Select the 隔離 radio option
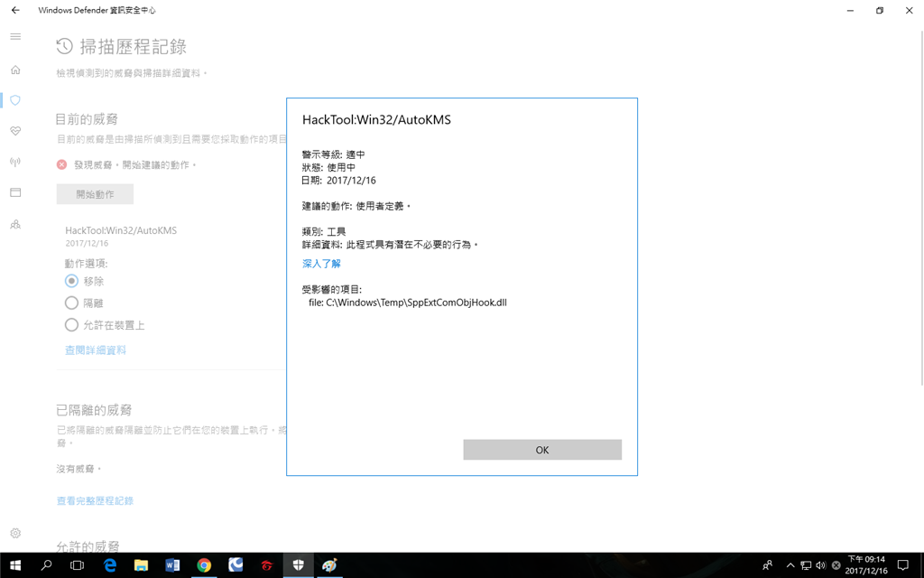 click(71, 303)
